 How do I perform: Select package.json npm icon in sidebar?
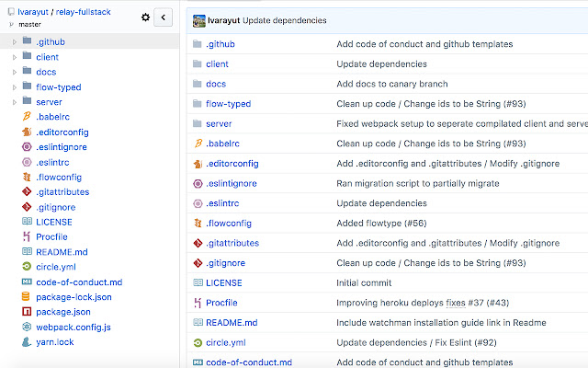tap(27, 312)
